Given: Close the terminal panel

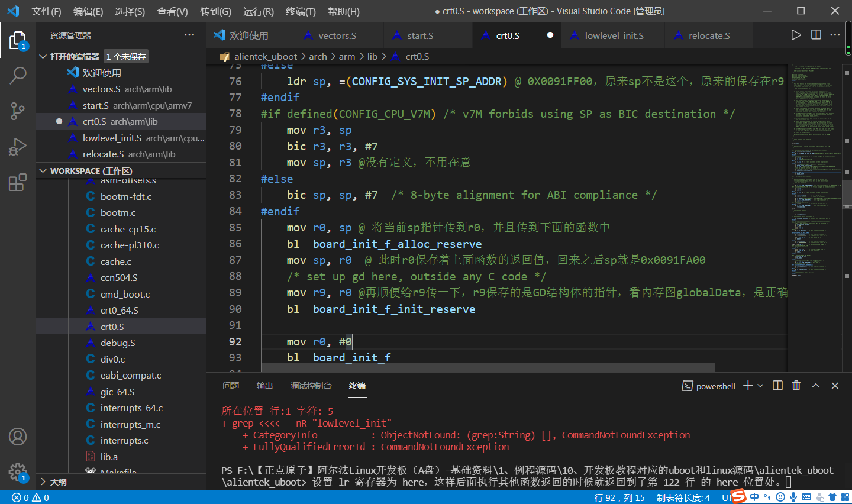Looking at the screenshot, I should coord(835,386).
